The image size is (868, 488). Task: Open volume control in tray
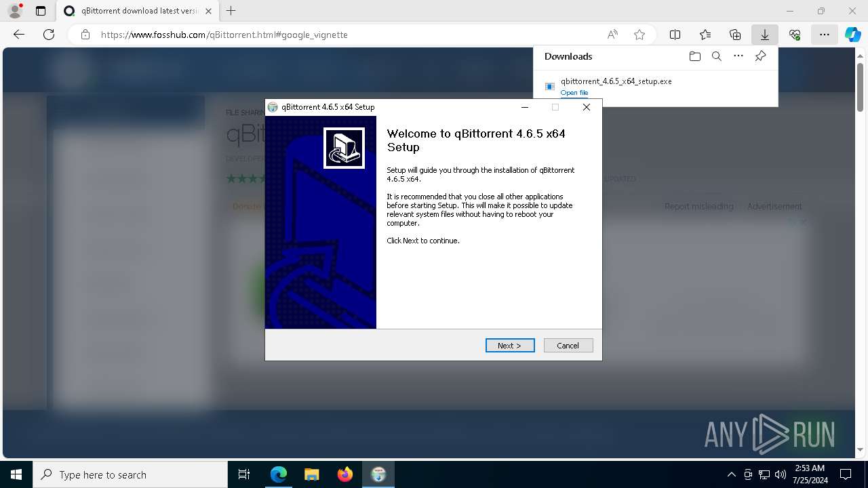pos(781,474)
